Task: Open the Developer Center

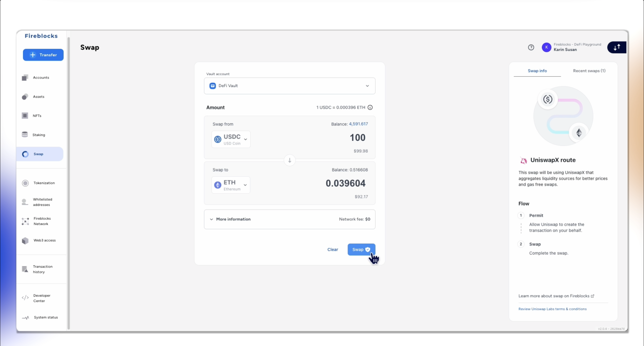Action: coord(41,298)
